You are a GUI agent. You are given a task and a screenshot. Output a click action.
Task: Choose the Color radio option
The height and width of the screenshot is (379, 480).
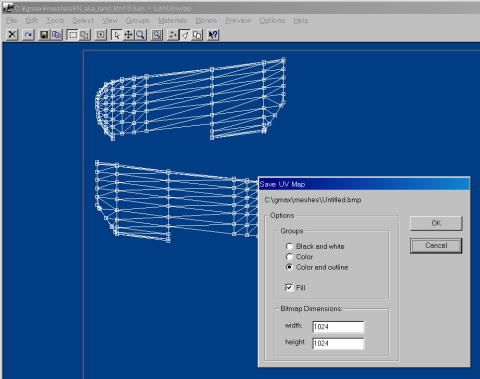coord(299,257)
